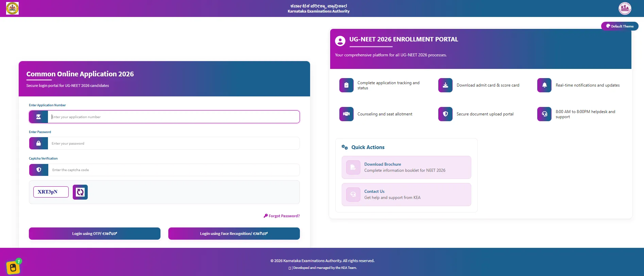Click the captcha code input field
644x276 pixels.
[x=174, y=170]
